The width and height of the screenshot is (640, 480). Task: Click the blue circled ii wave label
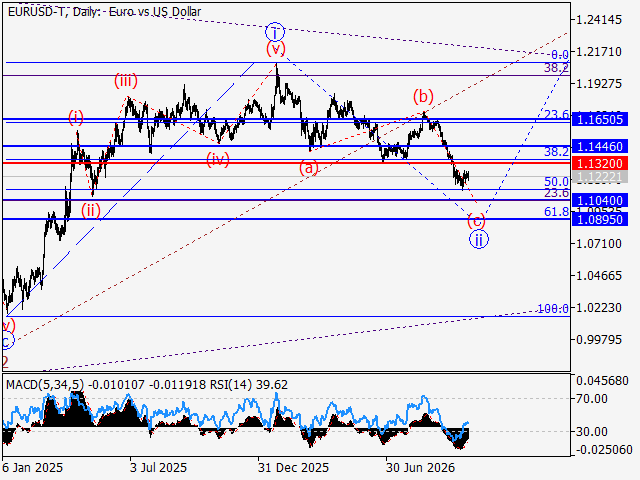click(479, 239)
